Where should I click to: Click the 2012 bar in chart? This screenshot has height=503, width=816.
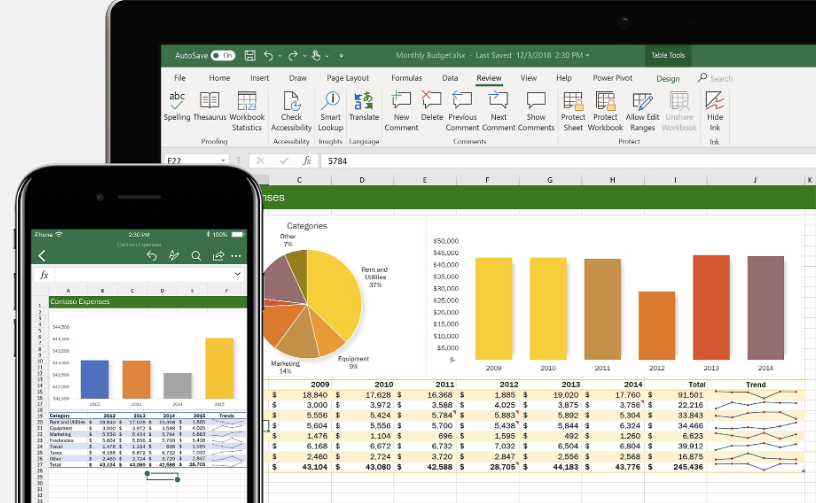[657, 326]
